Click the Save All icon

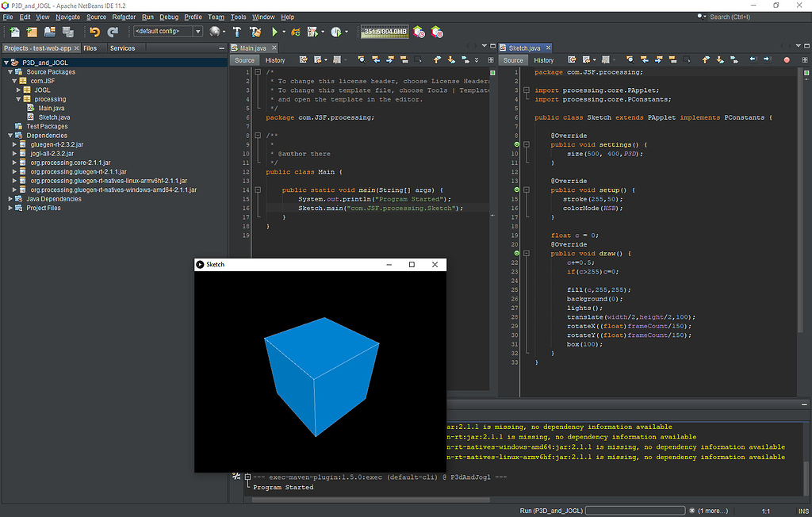tap(69, 32)
